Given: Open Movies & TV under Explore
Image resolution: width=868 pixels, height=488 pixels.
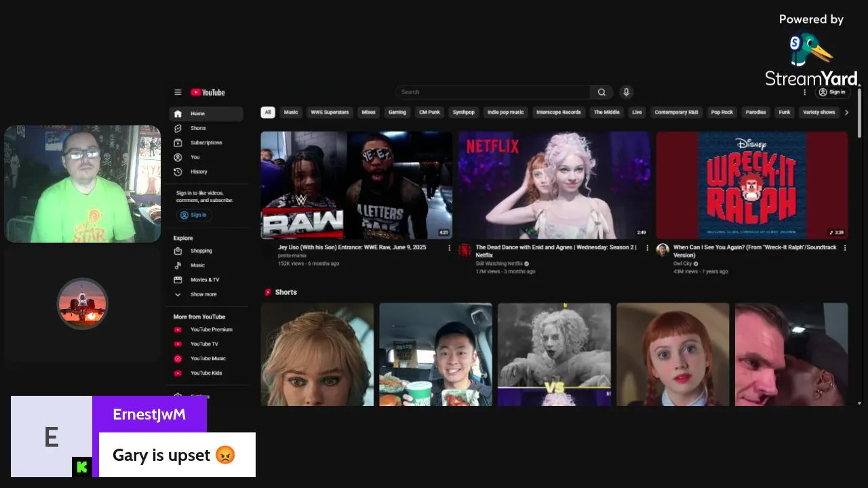Looking at the screenshot, I should pyautogui.click(x=206, y=279).
